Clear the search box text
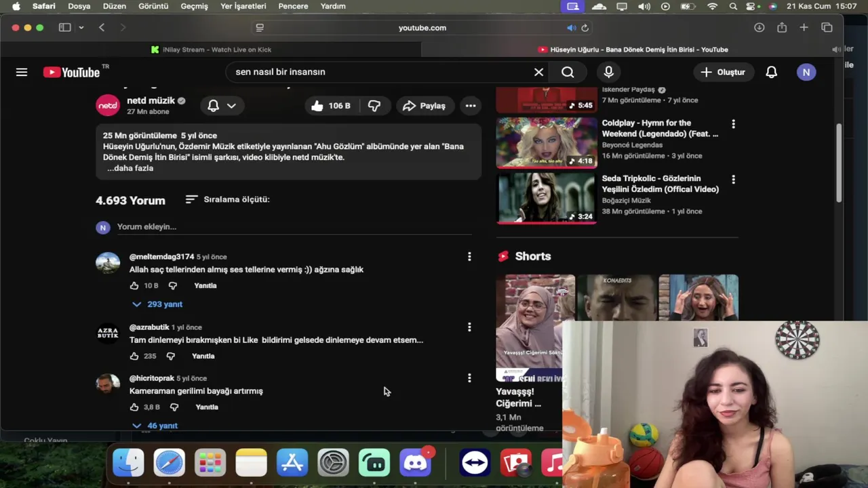 [x=538, y=72]
